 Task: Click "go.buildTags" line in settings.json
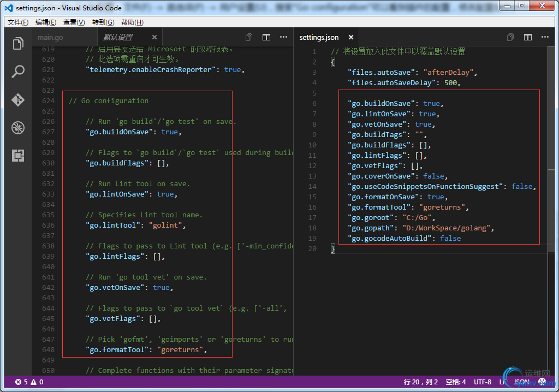tap(387, 134)
